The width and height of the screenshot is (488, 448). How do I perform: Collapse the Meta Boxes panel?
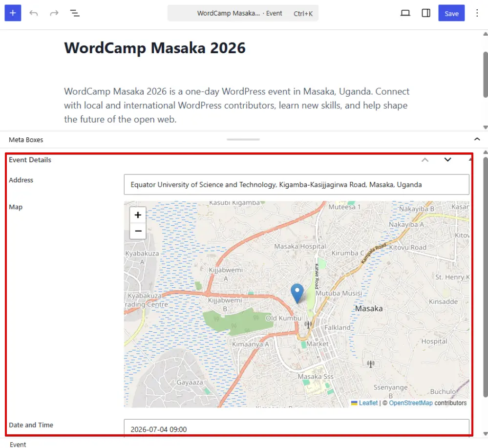[477, 139]
